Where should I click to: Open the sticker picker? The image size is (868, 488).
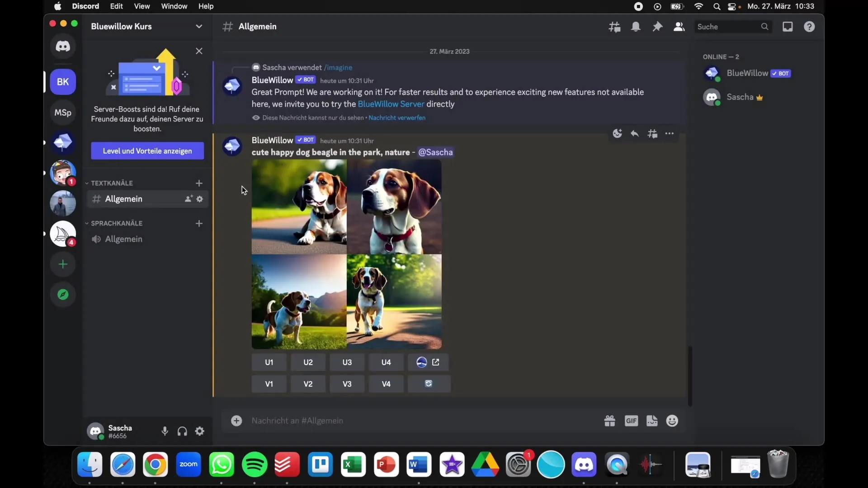coord(652,421)
